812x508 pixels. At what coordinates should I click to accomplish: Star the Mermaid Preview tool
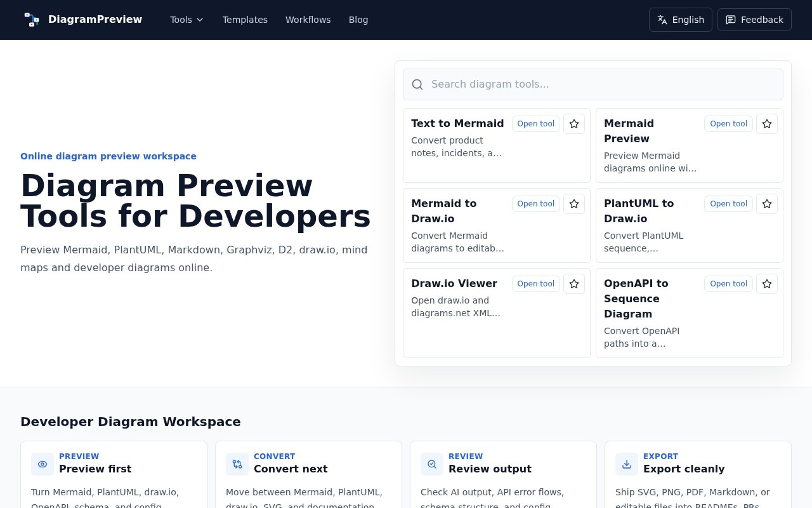click(767, 124)
